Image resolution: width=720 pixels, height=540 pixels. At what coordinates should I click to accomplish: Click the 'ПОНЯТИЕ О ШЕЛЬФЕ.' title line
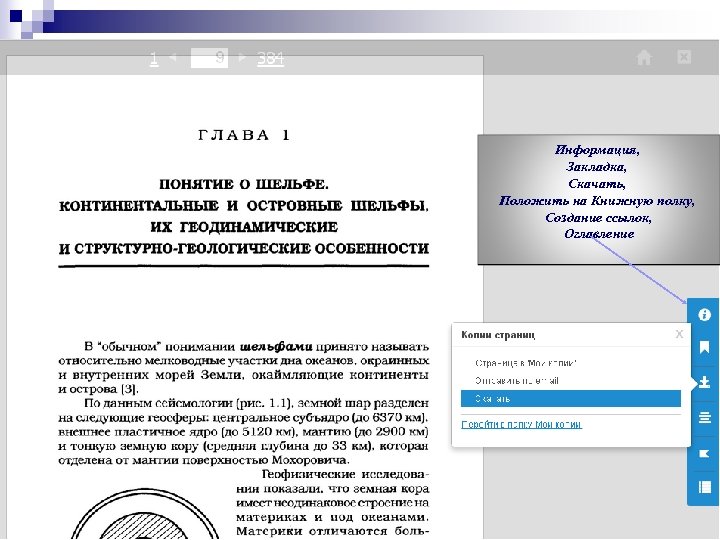tap(244, 185)
